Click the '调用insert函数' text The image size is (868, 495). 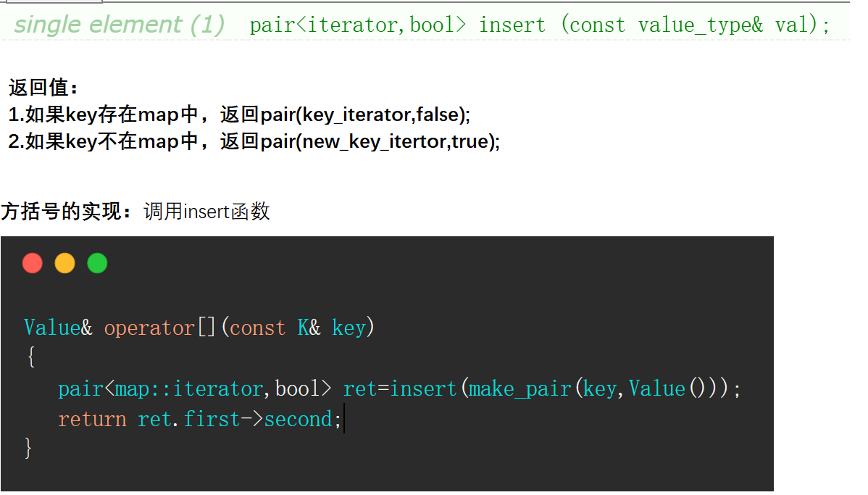[x=206, y=212]
